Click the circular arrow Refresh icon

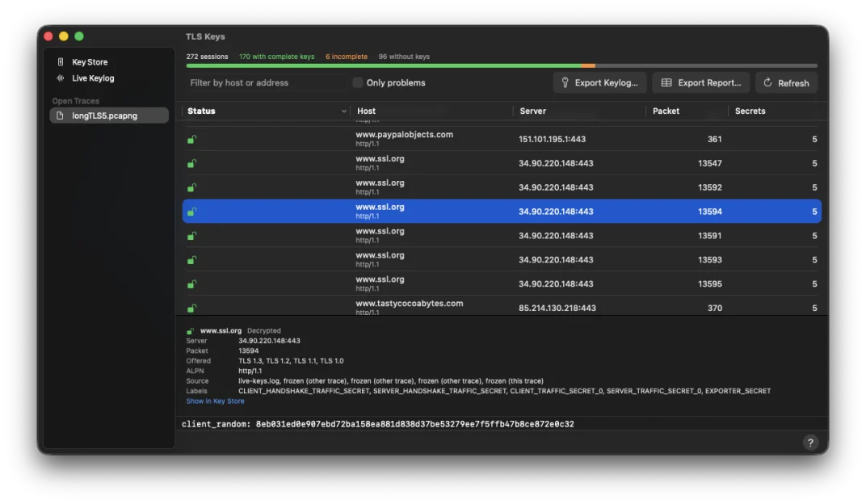pos(767,83)
